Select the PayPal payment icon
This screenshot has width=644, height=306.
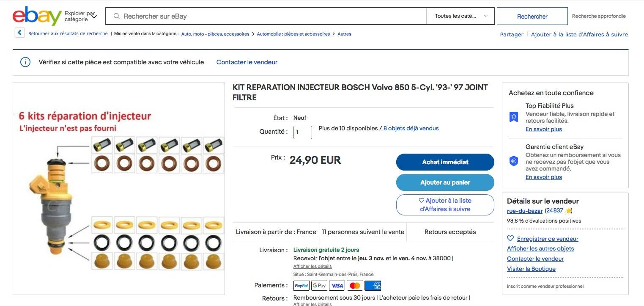click(x=301, y=285)
